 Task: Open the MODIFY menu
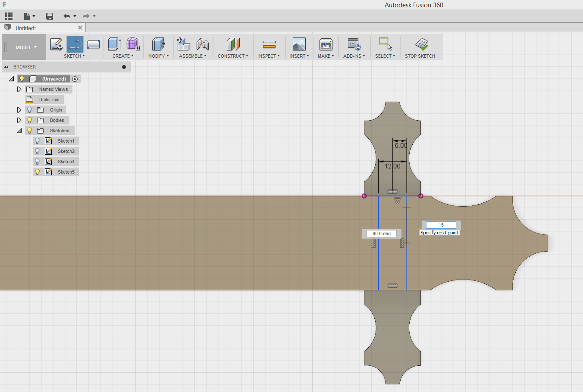pos(159,56)
